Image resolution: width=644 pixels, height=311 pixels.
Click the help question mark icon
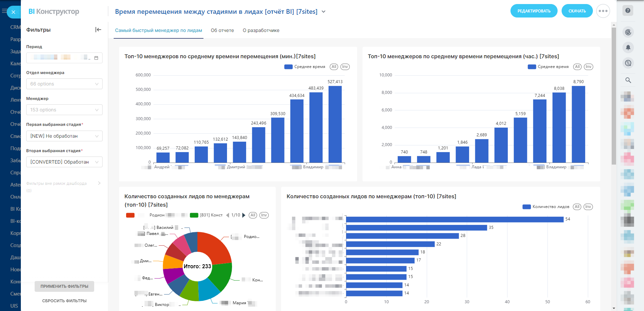tap(628, 11)
